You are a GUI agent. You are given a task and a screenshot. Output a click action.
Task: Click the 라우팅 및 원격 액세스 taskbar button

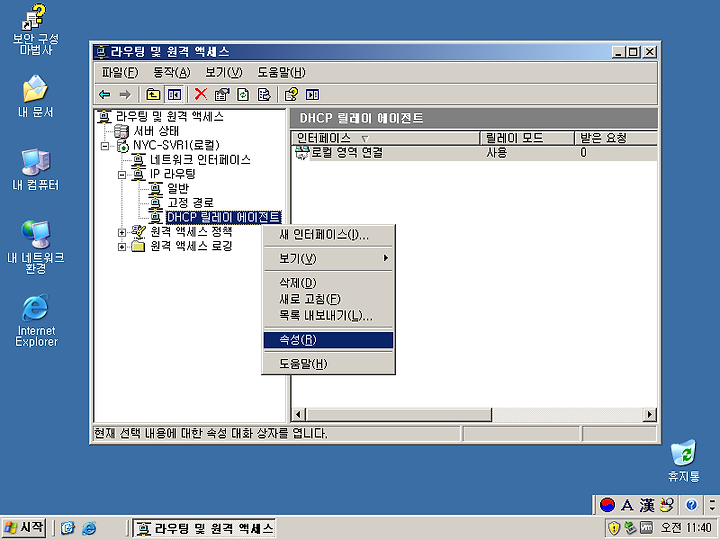click(x=204, y=528)
